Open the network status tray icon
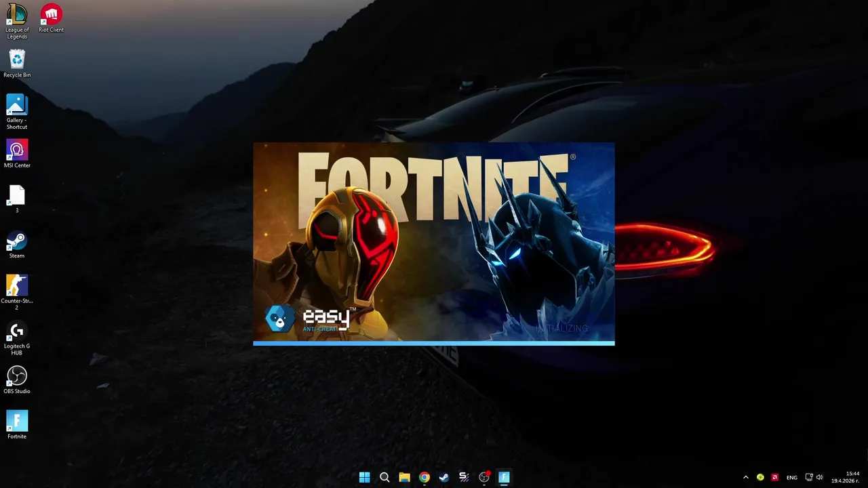Image resolution: width=868 pixels, height=488 pixels. [x=809, y=477]
